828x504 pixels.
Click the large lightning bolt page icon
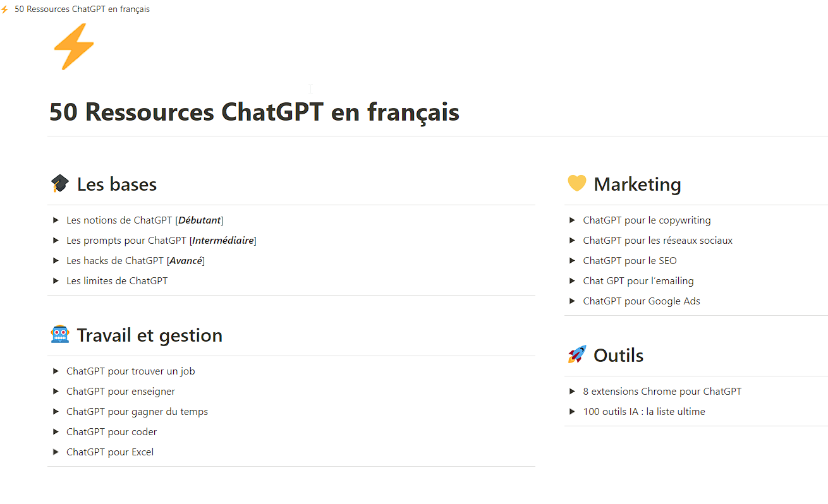click(73, 47)
